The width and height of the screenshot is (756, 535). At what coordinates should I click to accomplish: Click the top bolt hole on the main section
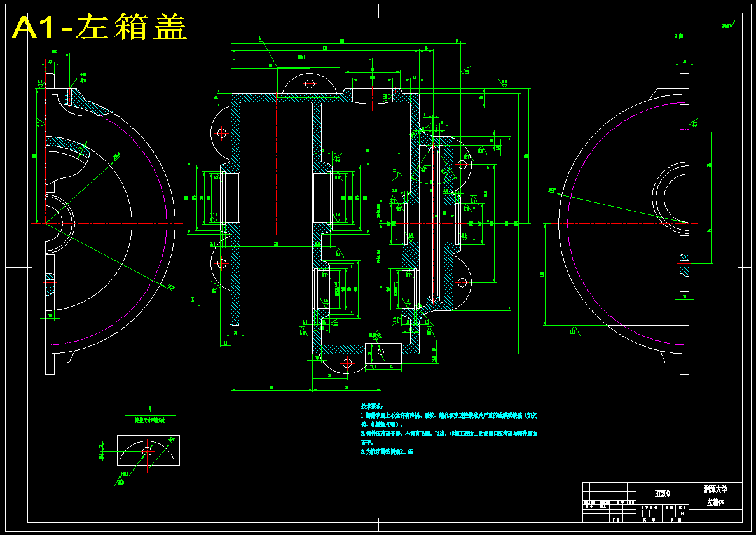click(310, 84)
